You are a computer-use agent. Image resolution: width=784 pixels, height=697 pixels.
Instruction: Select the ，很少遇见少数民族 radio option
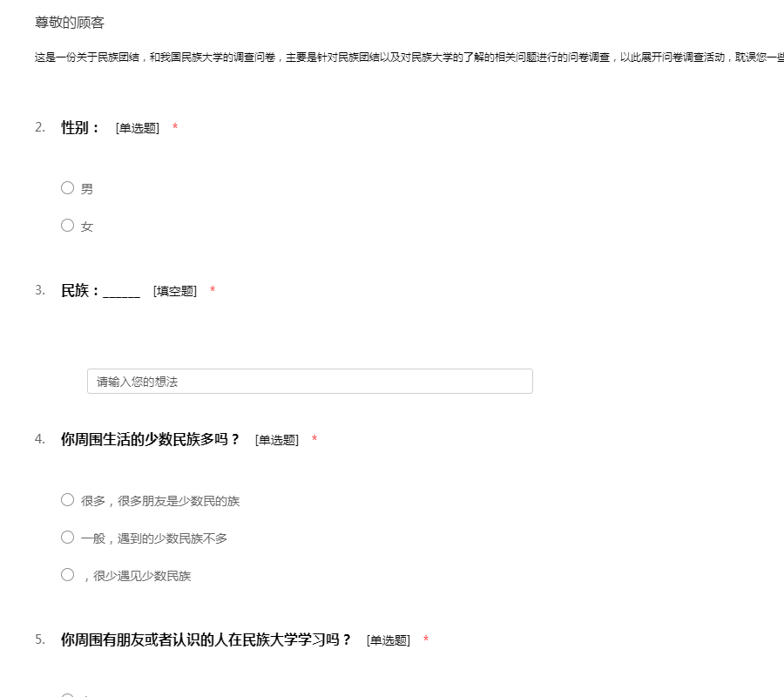click(67, 575)
